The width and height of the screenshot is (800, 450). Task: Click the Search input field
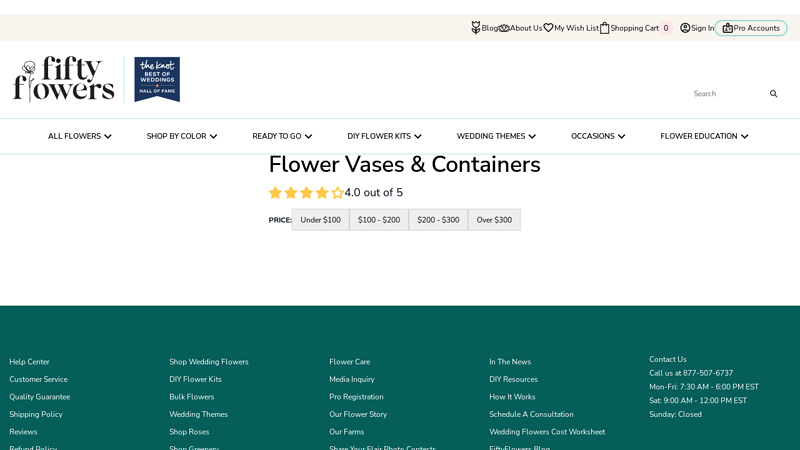(730, 93)
